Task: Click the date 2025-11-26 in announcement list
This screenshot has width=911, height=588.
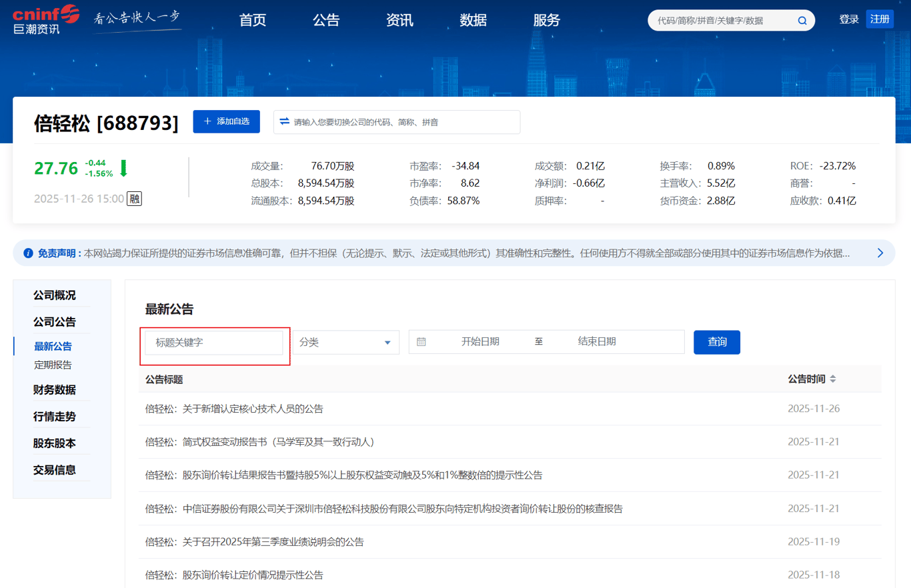Action: (x=814, y=409)
